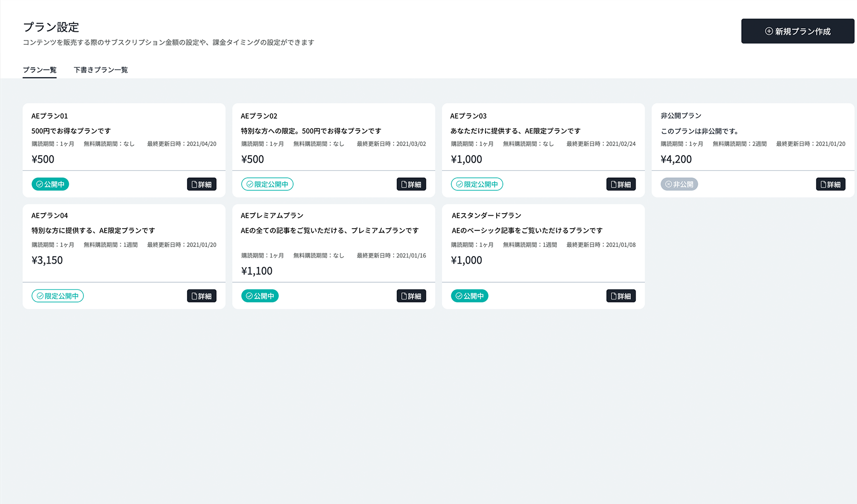Click the crossed-circle icon in 非公開 badge
The height and width of the screenshot is (504, 857).
tap(669, 184)
